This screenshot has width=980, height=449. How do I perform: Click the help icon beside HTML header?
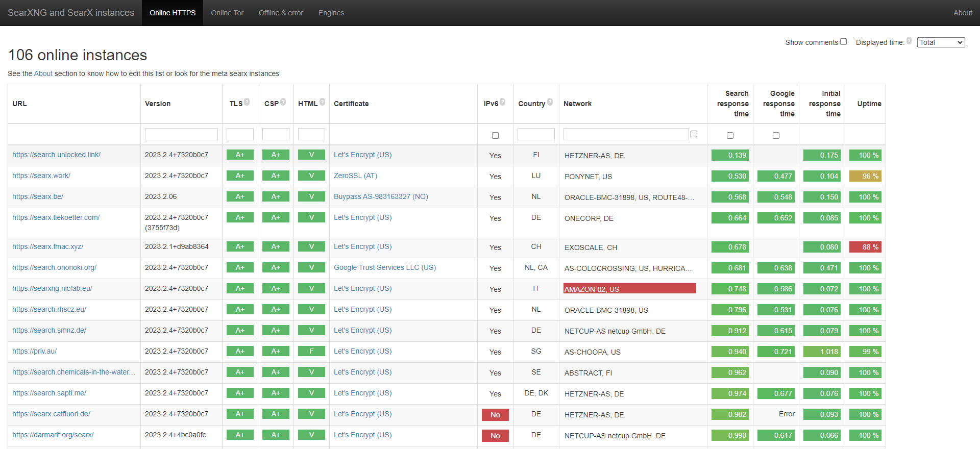pyautogui.click(x=322, y=102)
